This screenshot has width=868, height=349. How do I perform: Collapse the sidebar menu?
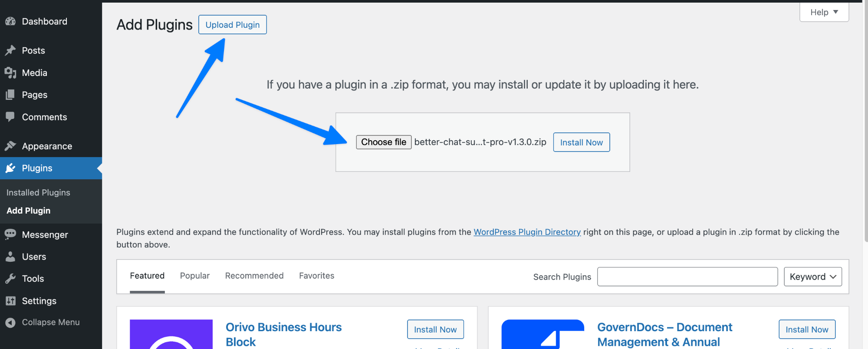tap(42, 322)
